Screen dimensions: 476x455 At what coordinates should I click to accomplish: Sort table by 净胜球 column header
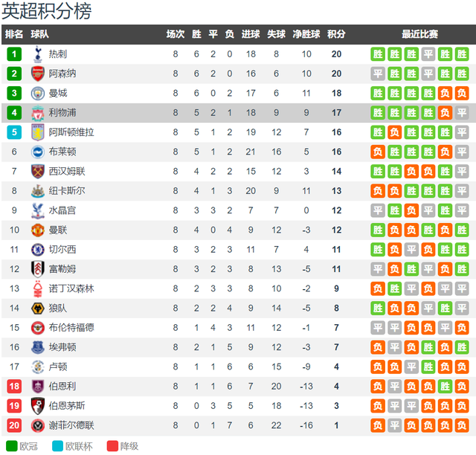click(306, 34)
